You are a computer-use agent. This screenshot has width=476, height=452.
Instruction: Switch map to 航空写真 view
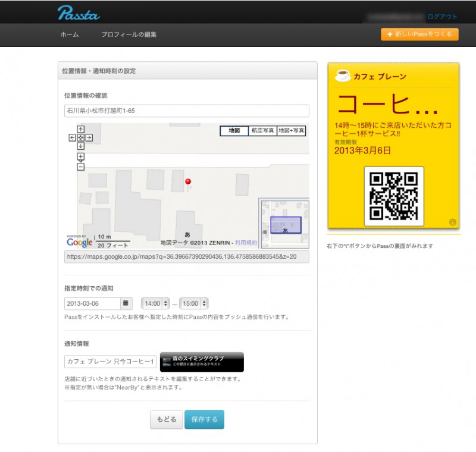(262, 131)
